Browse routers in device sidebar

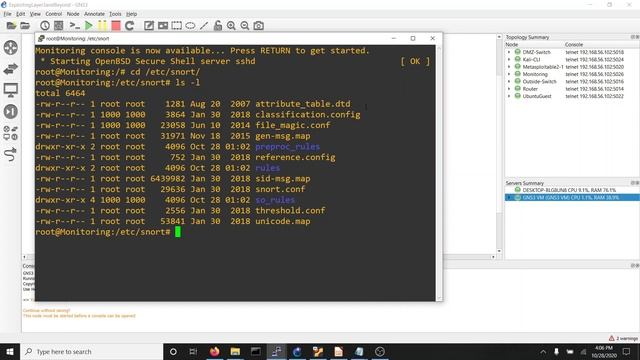(x=11, y=48)
